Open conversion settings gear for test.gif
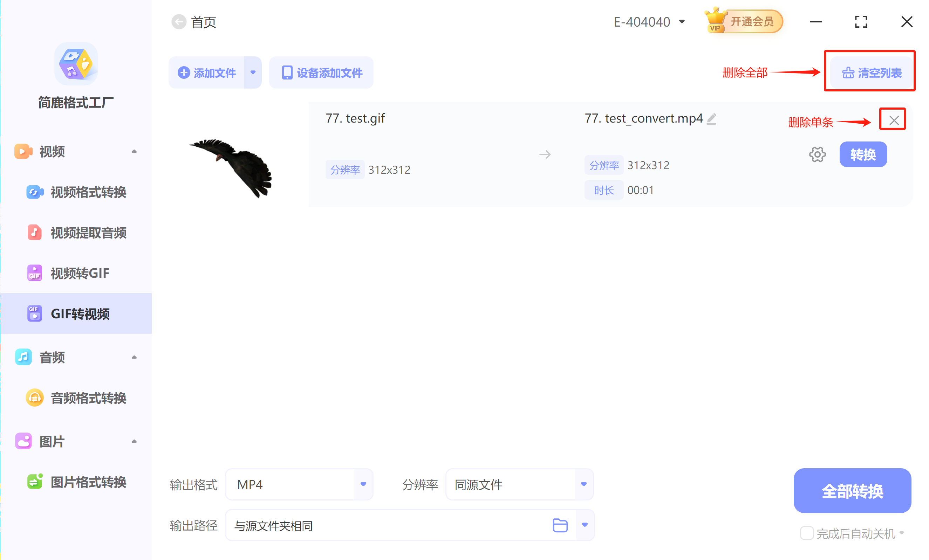The width and height of the screenshot is (929, 560). 817,154
